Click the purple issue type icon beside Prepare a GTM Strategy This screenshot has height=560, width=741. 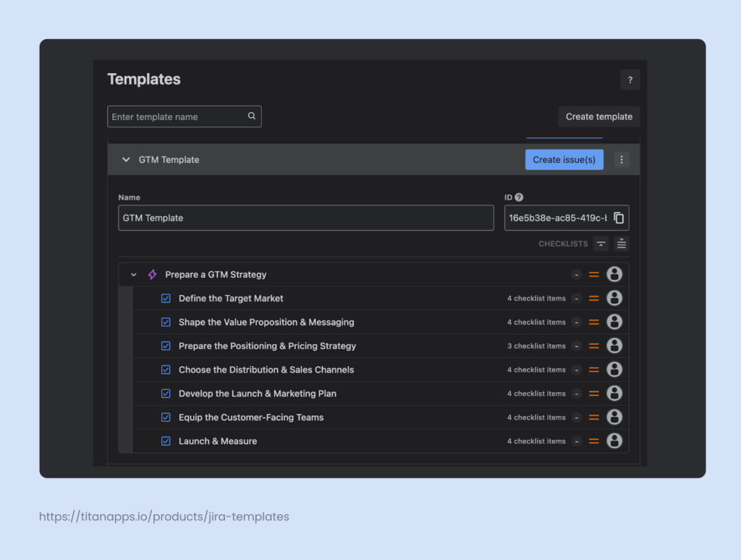tap(152, 274)
